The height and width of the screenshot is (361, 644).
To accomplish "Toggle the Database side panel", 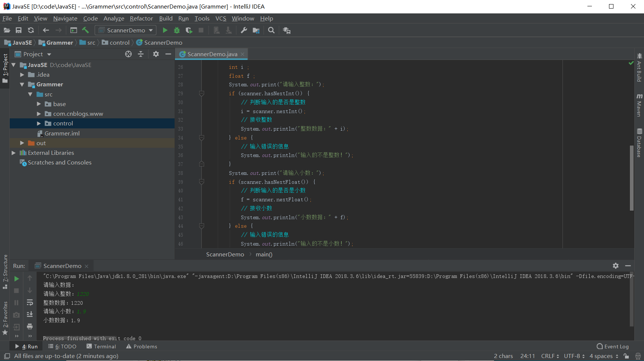I will [639, 143].
